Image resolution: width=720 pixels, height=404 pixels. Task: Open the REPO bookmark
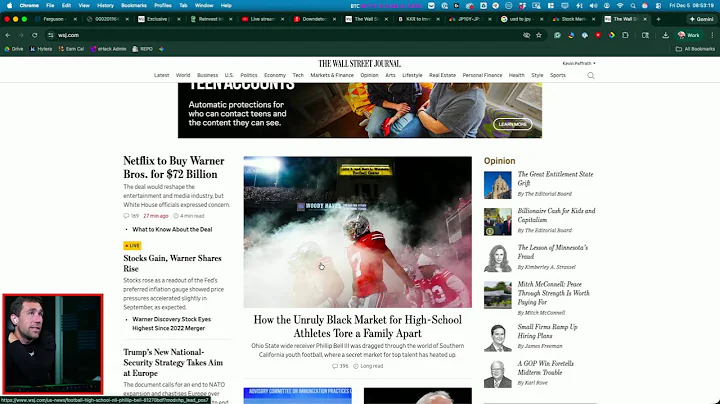142,49
